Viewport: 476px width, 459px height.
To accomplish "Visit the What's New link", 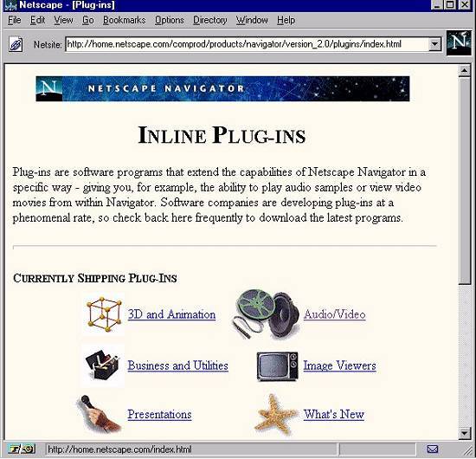I will (x=334, y=414).
